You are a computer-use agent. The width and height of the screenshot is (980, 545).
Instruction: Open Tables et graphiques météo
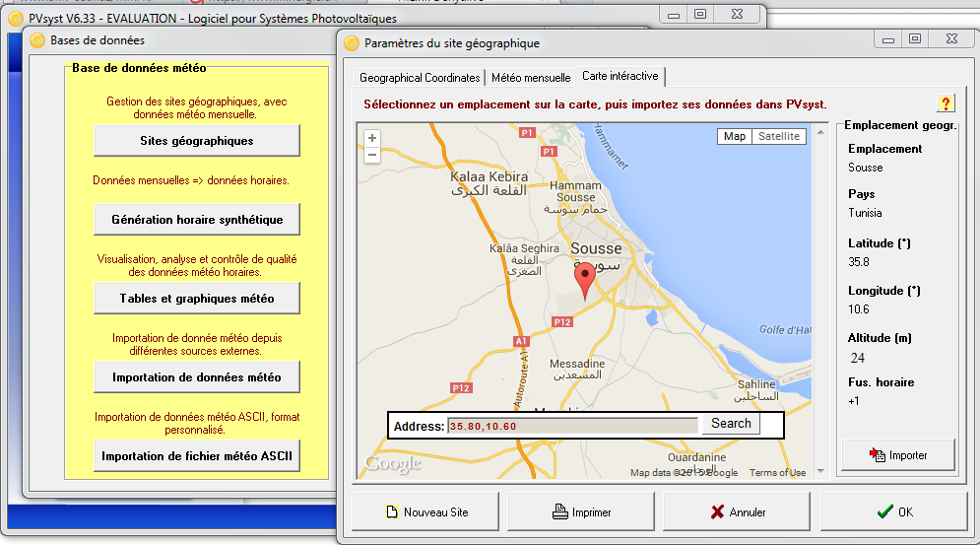click(196, 299)
